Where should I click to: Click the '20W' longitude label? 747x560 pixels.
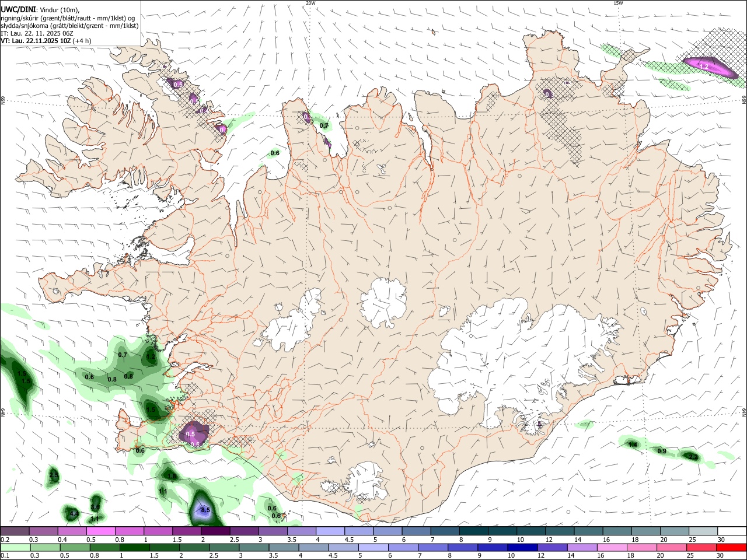pyautogui.click(x=310, y=3)
